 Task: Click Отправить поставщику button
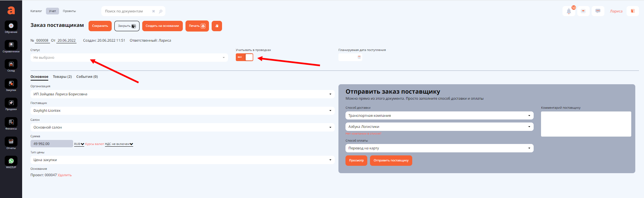pos(391,160)
